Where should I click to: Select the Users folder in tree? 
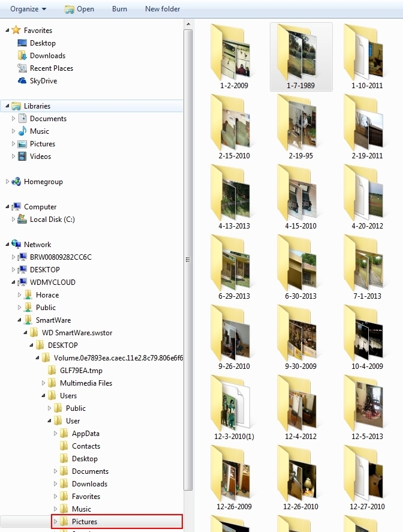pos(68,396)
